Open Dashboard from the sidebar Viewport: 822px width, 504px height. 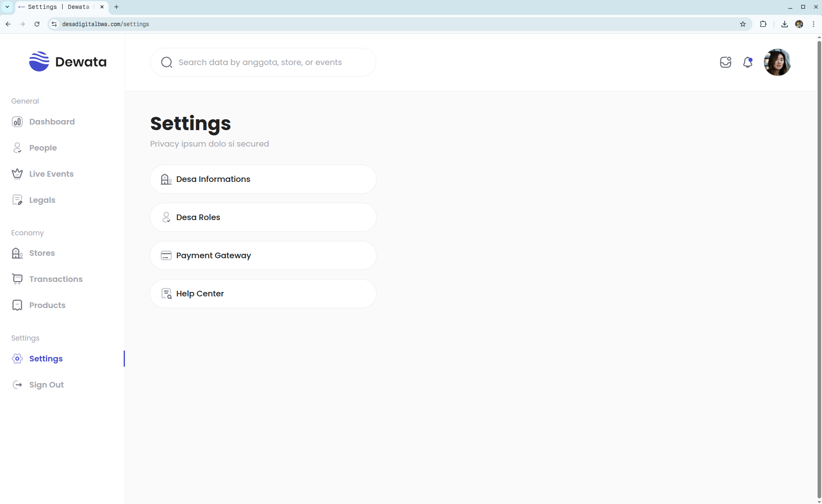click(52, 122)
